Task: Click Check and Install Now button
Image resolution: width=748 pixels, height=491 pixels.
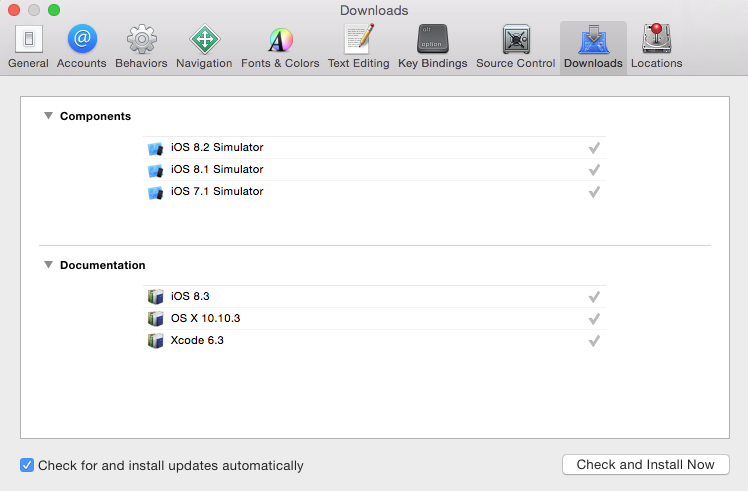Action: [645, 464]
